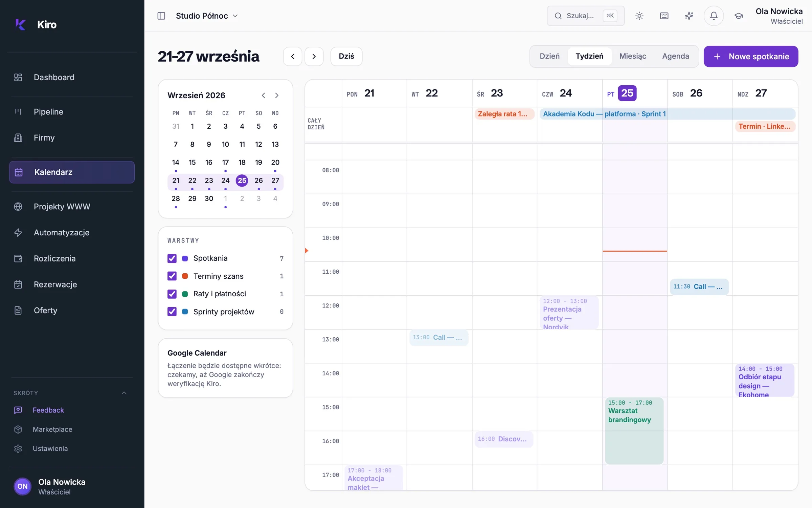
Task: Show the previous week
Action: pos(293,56)
